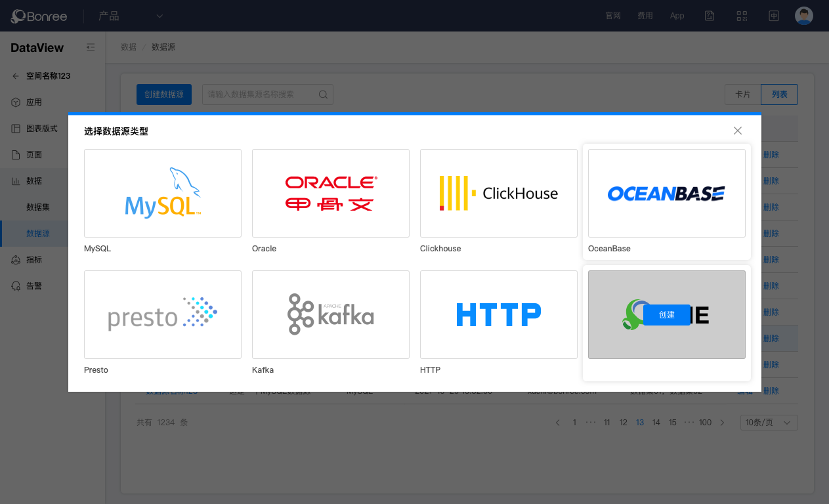
Task: Open the 10条/页 page size dropdown
Action: tap(769, 423)
